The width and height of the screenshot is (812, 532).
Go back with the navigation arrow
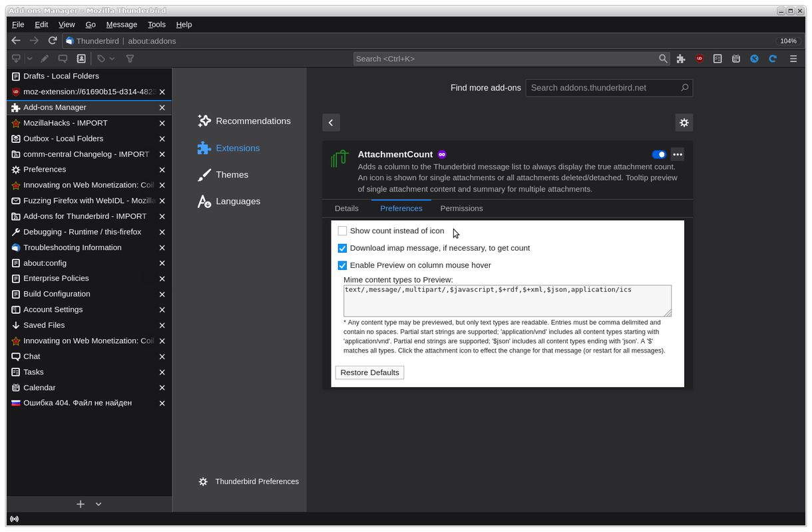coord(17,41)
